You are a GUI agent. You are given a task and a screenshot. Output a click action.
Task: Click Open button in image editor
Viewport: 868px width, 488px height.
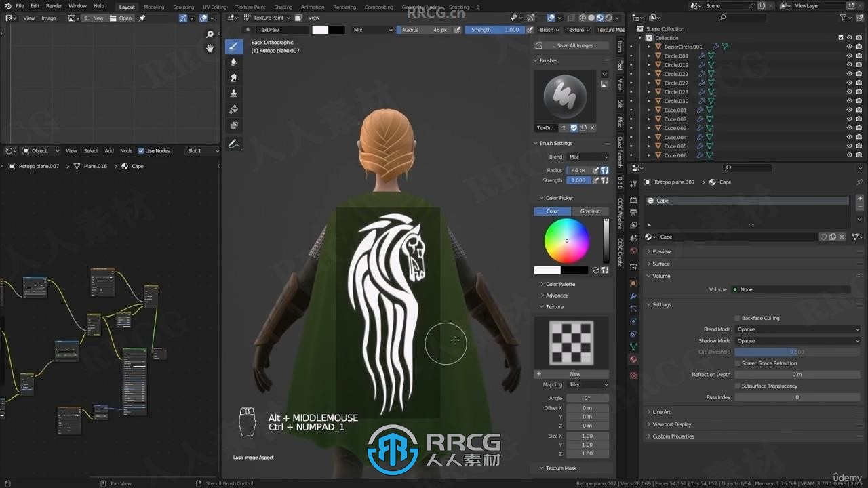pyautogui.click(x=121, y=18)
